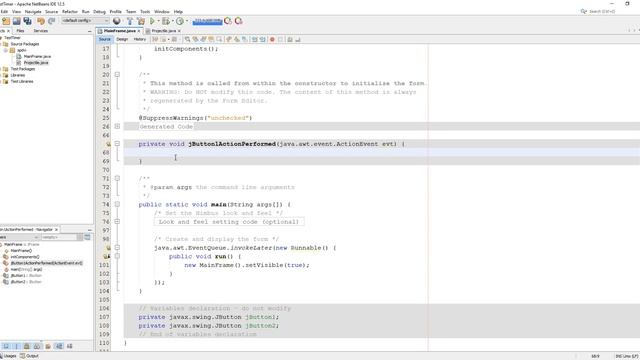
Task: Open the Refactor menu
Action: (x=70, y=11)
